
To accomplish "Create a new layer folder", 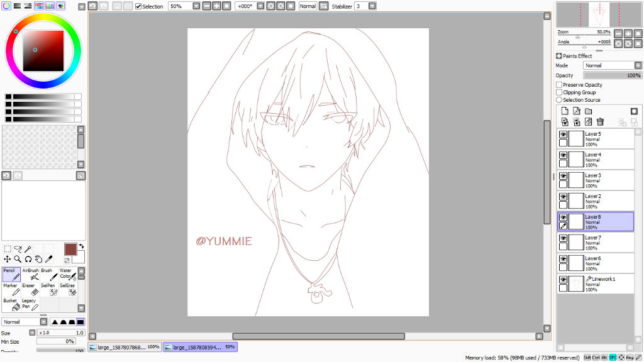I will pyautogui.click(x=589, y=111).
